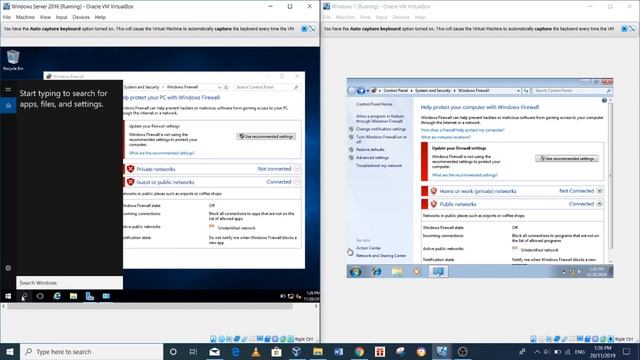
Task: Open Server 2016 'What are the recommended settings?' link
Action: (x=162, y=153)
